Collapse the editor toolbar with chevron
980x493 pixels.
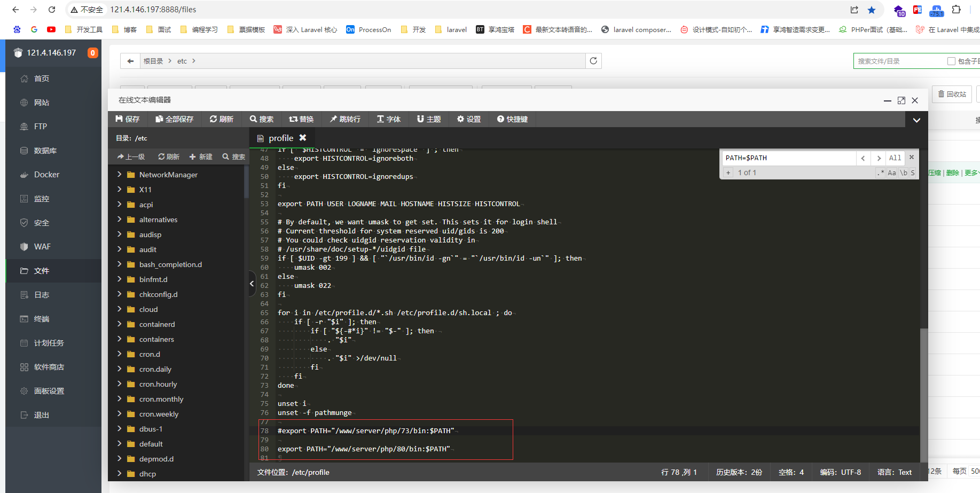click(916, 120)
